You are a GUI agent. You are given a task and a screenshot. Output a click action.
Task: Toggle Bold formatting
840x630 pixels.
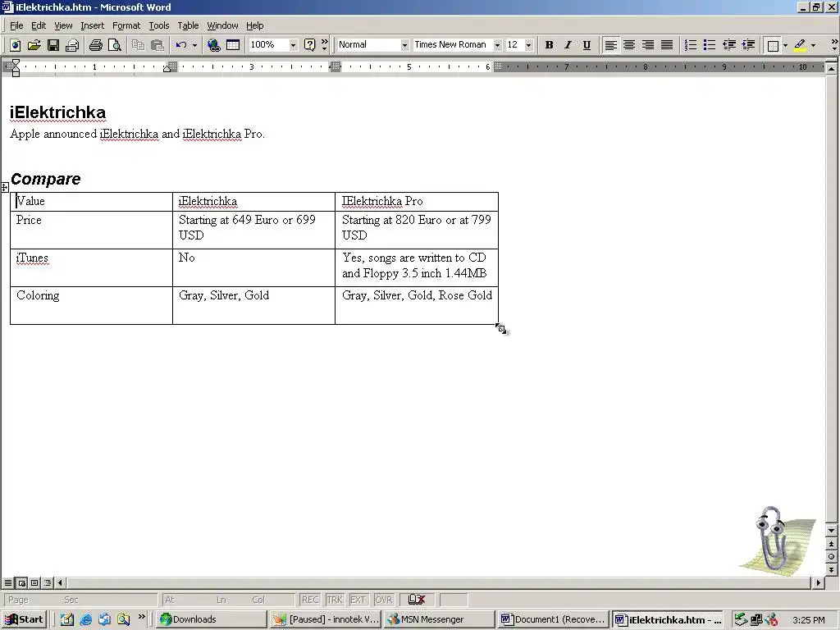pyautogui.click(x=549, y=45)
